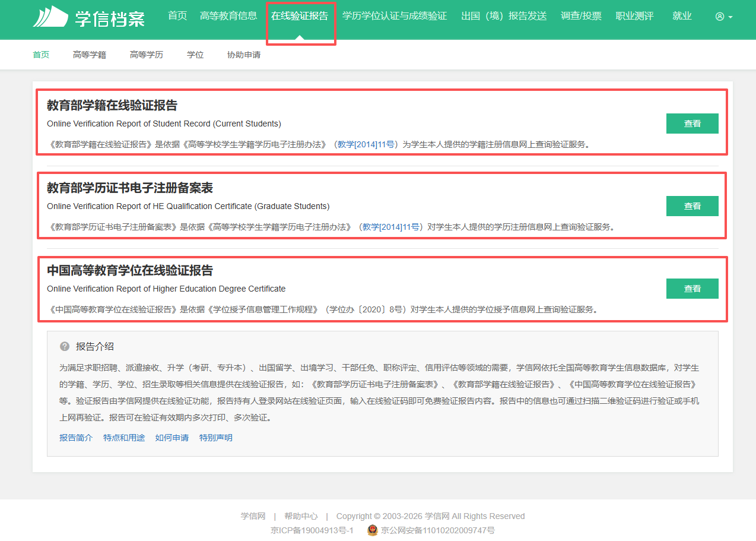Viewport: 756px width, 541px height.
Task: Click 查看 for 中国高等教育学位在线验证报告
Action: point(693,289)
